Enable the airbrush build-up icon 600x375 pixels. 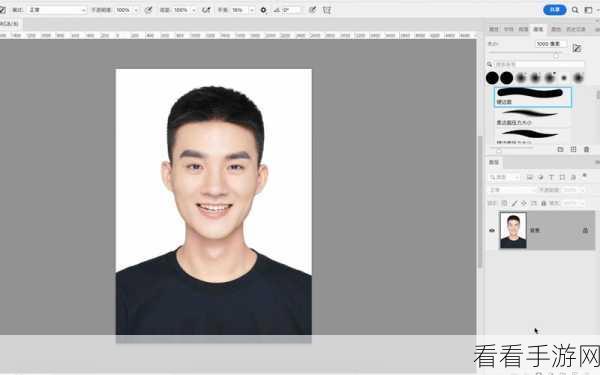[206, 10]
